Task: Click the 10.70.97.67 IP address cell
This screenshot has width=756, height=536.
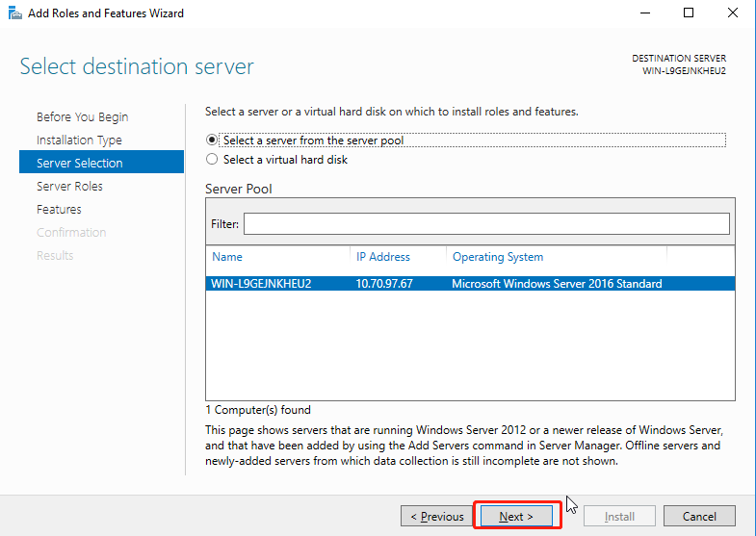Action: click(x=384, y=284)
